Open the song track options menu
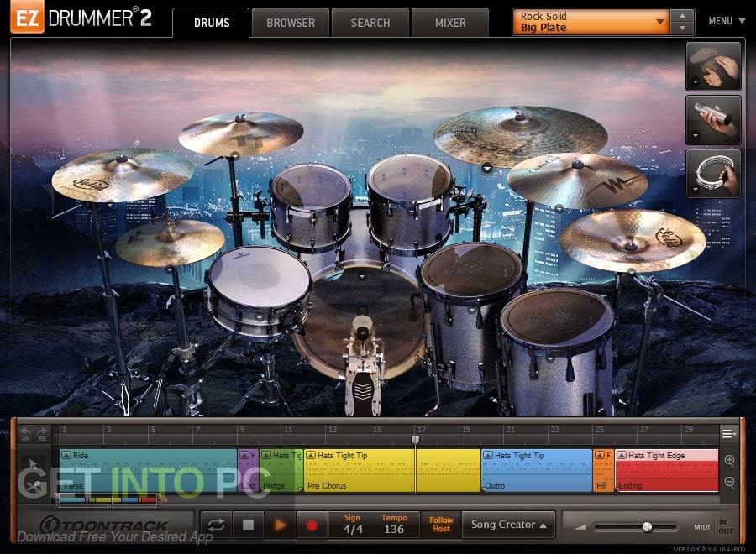The image size is (756, 554). 728,434
